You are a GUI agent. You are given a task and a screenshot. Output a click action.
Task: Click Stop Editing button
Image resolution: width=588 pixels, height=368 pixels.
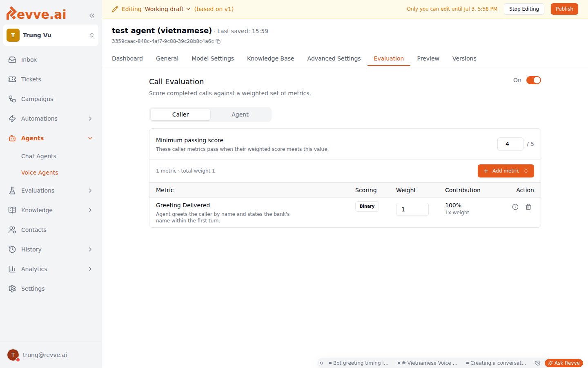[524, 9]
